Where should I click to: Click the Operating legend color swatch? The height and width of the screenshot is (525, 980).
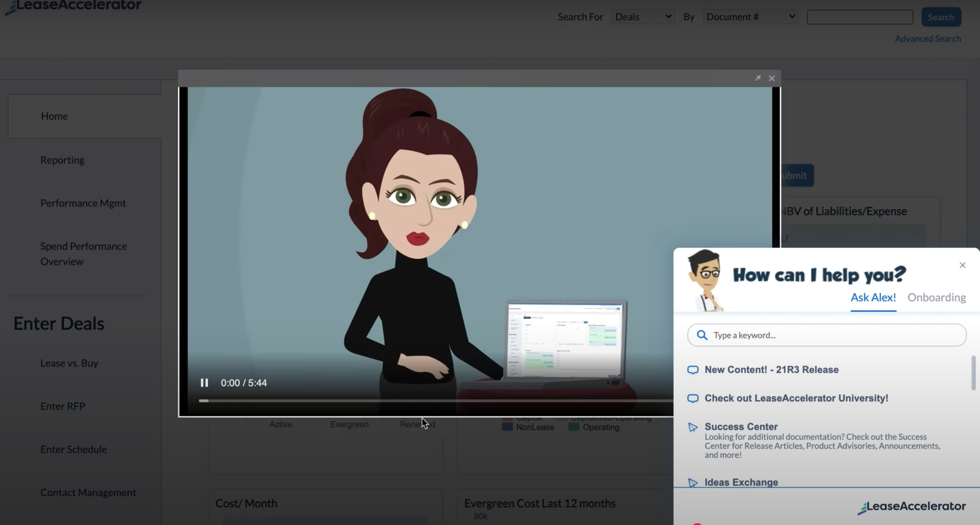(574, 427)
